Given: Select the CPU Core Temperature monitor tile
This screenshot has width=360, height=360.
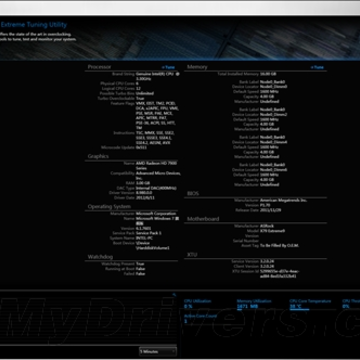Looking at the screenshot, I should tap(310, 303).
